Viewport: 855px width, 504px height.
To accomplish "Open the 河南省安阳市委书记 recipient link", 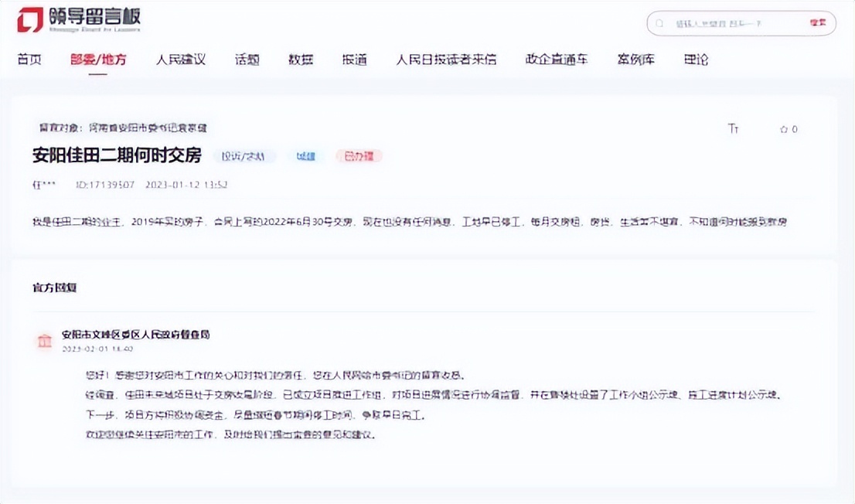I will [x=148, y=128].
